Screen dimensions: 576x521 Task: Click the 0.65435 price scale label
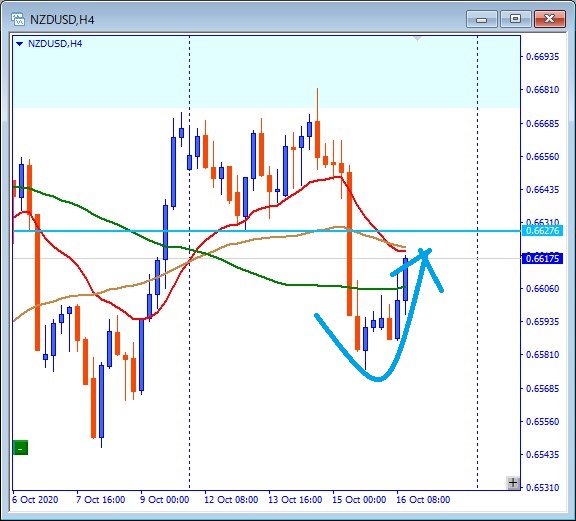tap(542, 454)
